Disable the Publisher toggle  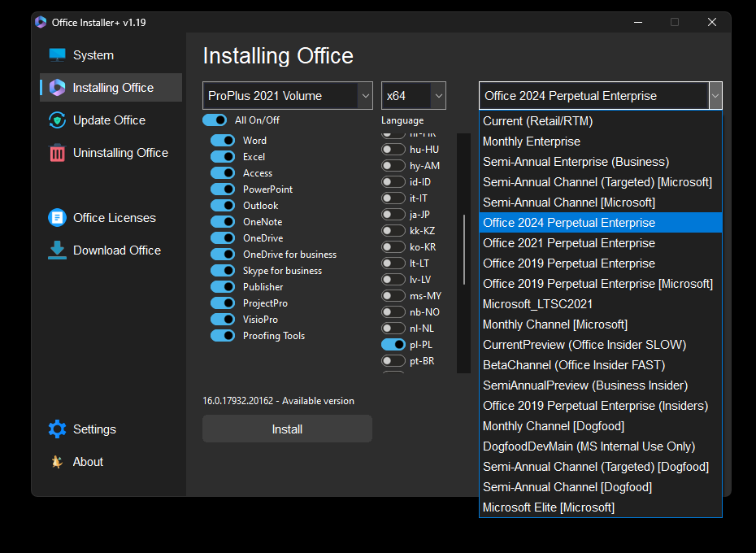click(x=223, y=286)
